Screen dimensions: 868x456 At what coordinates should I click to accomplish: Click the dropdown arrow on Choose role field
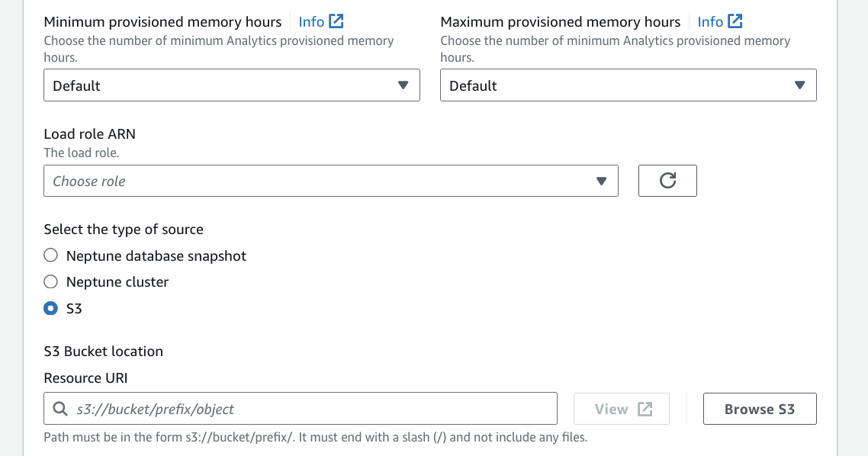click(603, 181)
